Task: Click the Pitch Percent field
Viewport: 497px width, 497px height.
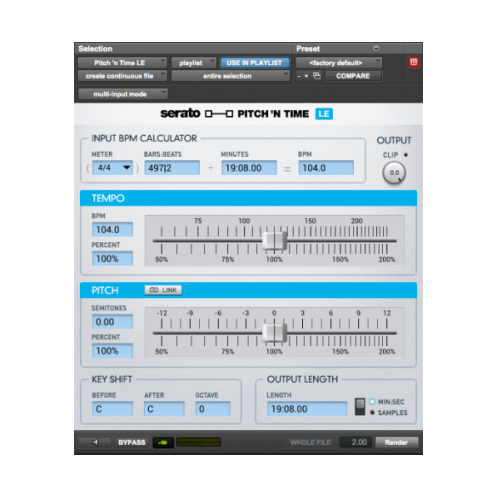Action: click(x=112, y=351)
